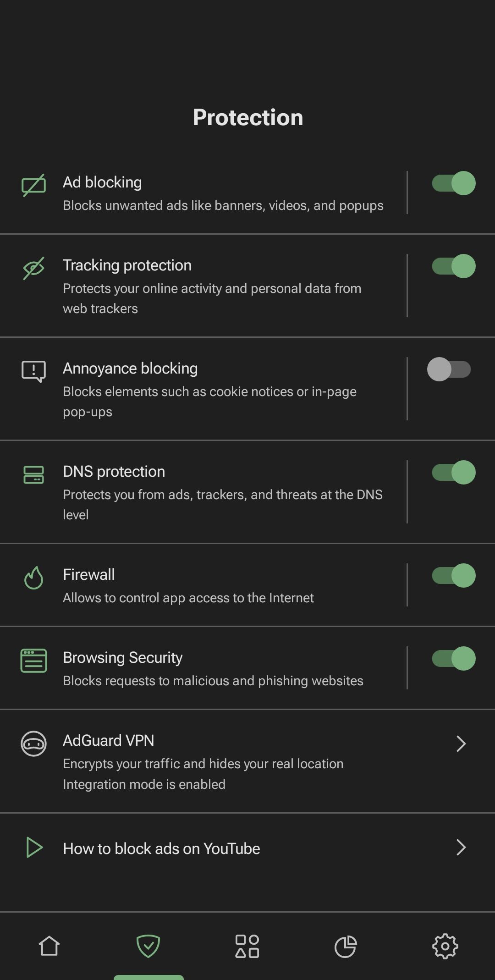Open AdGuard VPN chevron arrow

tap(461, 743)
